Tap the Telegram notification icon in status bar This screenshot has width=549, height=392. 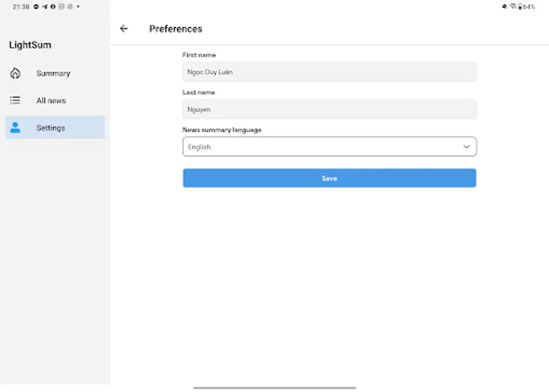pos(45,7)
